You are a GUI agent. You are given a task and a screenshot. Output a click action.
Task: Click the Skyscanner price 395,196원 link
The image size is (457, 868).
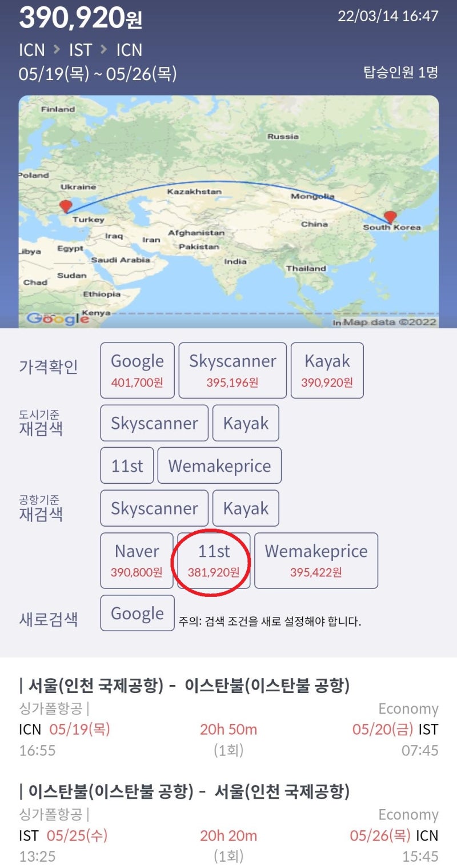click(x=232, y=369)
